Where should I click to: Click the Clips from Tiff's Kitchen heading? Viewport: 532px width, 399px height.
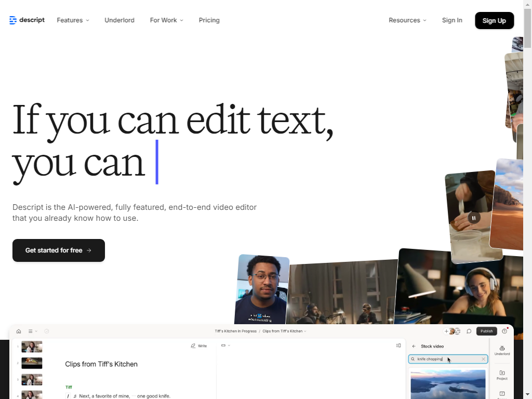pyautogui.click(x=101, y=364)
